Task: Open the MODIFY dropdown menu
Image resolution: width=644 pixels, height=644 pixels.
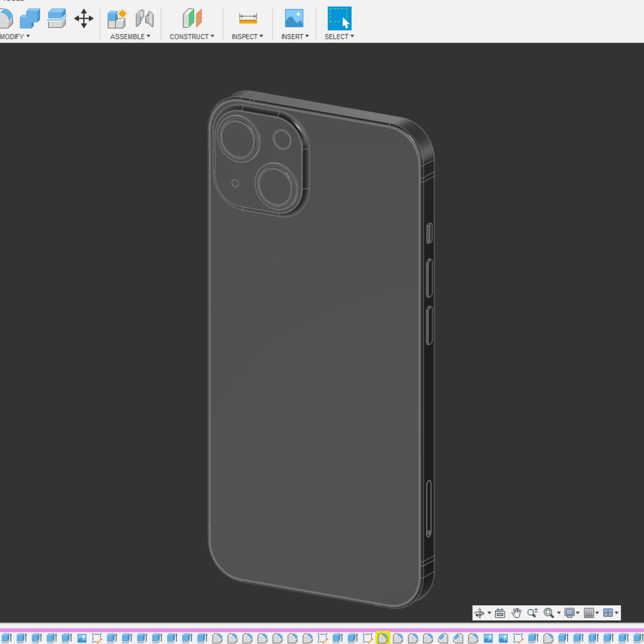Action: pos(15,37)
